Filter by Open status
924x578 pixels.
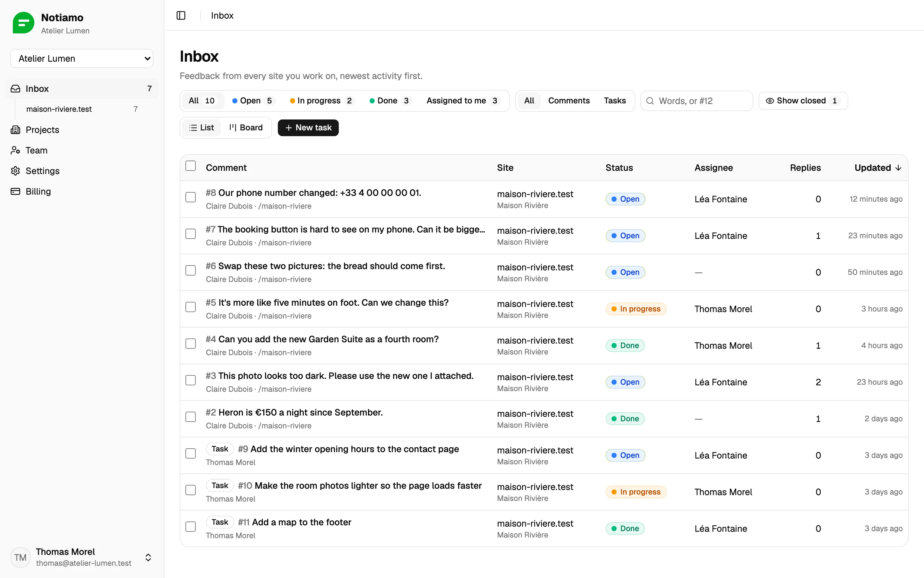tap(253, 101)
